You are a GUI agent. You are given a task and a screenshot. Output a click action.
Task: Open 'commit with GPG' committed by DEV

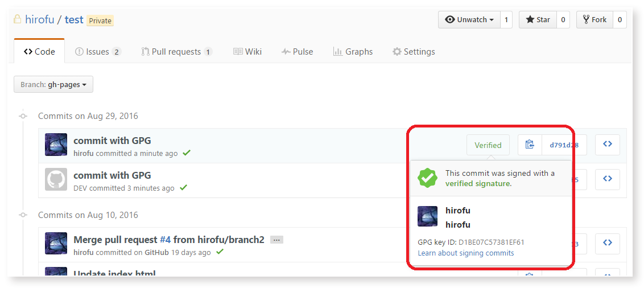pos(112,175)
